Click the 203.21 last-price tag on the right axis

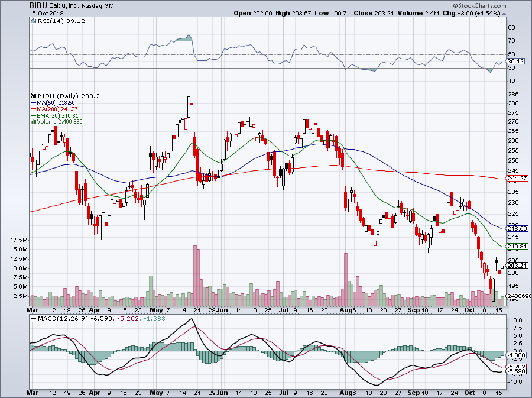point(517,266)
